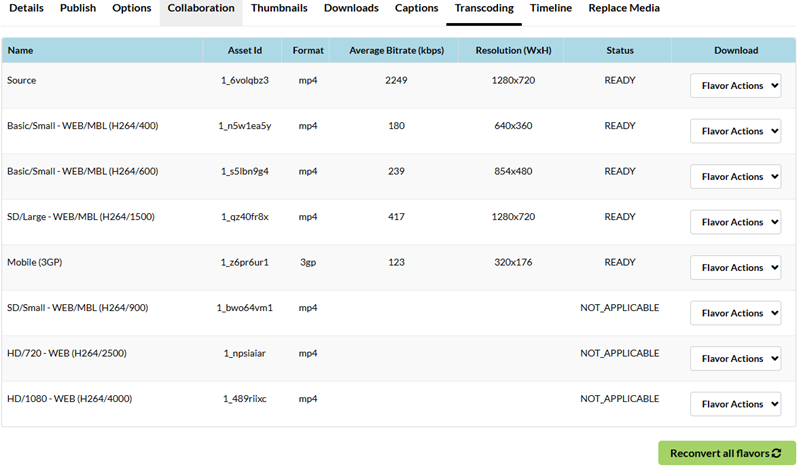This screenshot has height=476, width=801.
Task: Open Flavor Actions for the H264/400 flavor
Action: [x=735, y=131]
